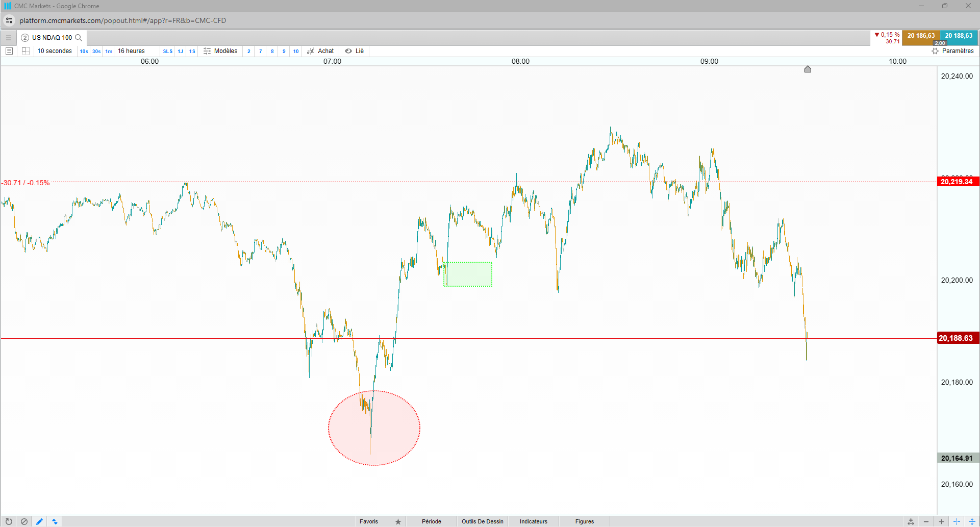Open the Modèles templates dropdown
Image resolution: width=980 pixels, height=527 pixels.
[x=220, y=51]
